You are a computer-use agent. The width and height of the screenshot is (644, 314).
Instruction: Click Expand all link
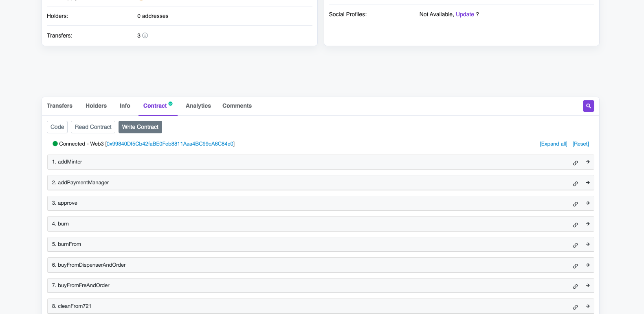[554, 144]
